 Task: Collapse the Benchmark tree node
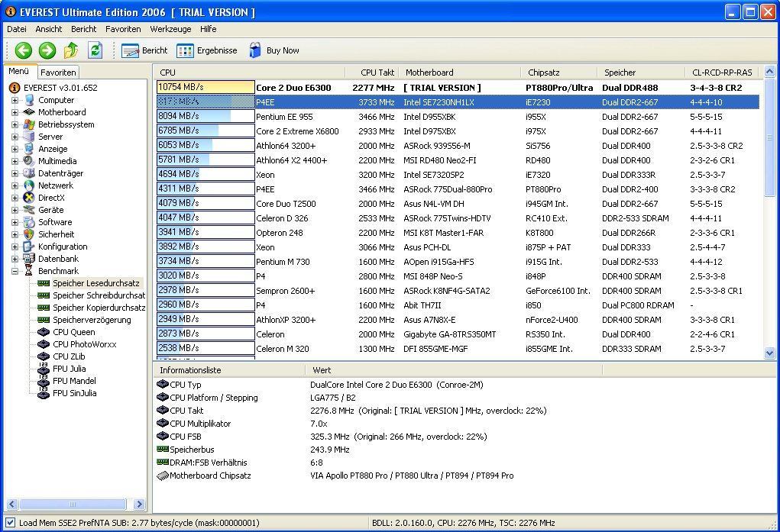tap(15, 271)
